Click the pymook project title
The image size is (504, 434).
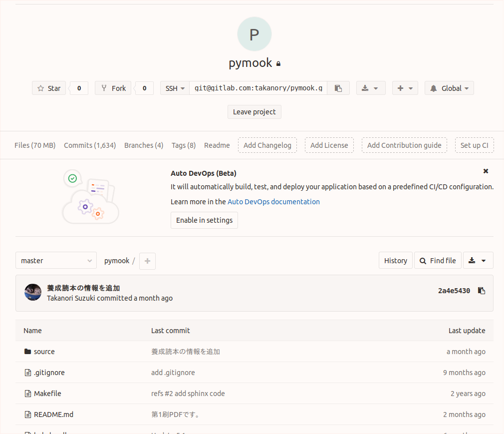point(251,63)
